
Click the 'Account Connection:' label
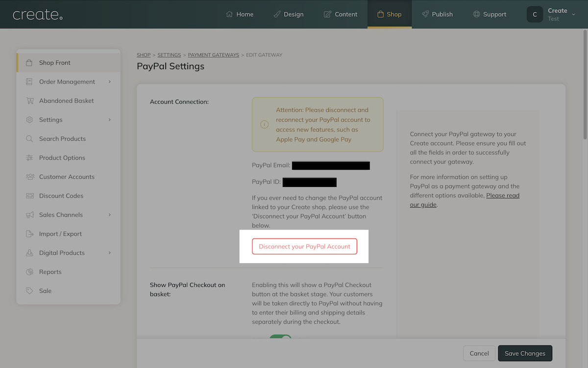[x=179, y=102]
